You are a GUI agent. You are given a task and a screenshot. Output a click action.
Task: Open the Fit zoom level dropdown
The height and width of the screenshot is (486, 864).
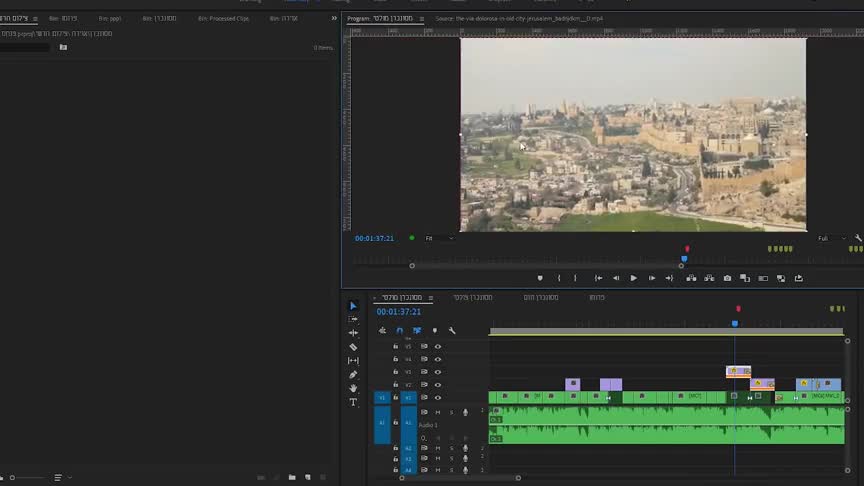pyautogui.click(x=438, y=238)
